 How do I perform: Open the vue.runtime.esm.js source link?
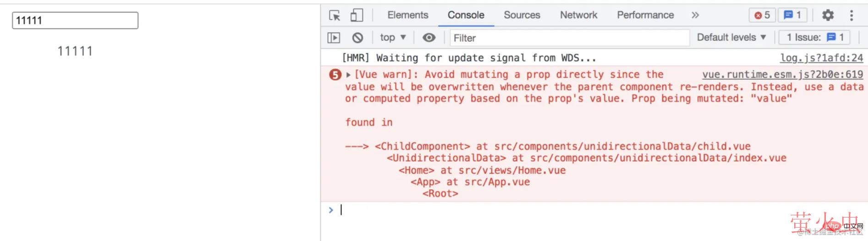coord(782,74)
